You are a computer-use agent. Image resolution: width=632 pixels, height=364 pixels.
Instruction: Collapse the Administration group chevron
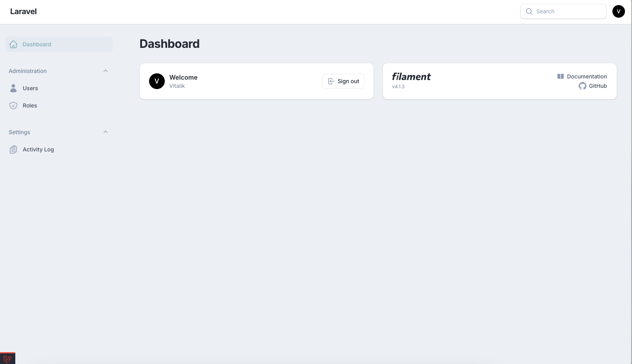[106, 71]
